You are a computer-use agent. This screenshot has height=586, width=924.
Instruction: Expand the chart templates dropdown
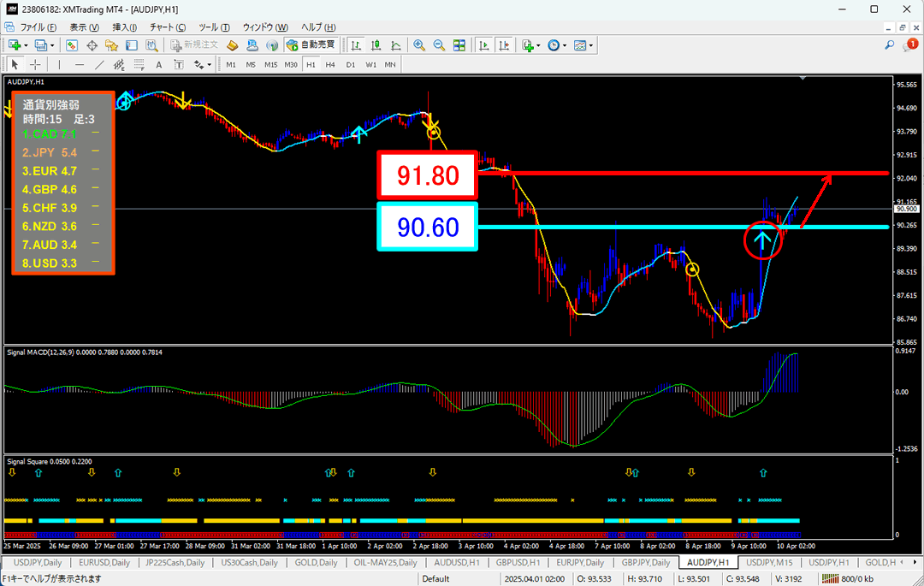(x=591, y=45)
